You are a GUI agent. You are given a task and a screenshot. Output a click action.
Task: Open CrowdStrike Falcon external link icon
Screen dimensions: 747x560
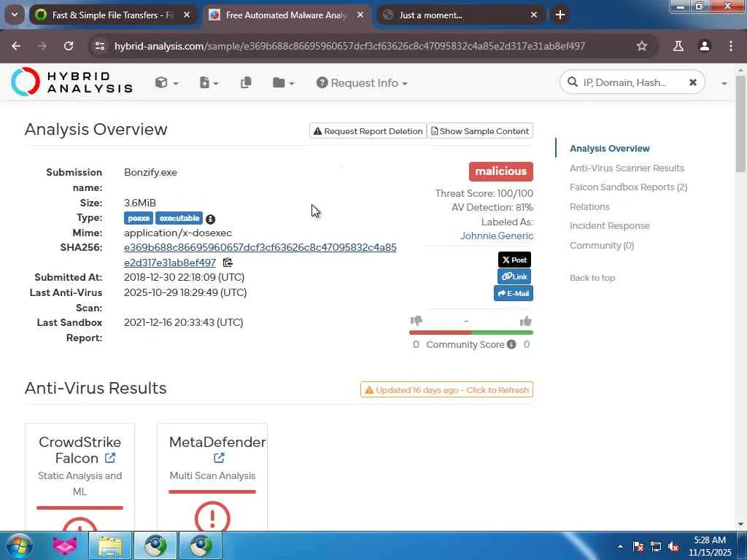110,458
